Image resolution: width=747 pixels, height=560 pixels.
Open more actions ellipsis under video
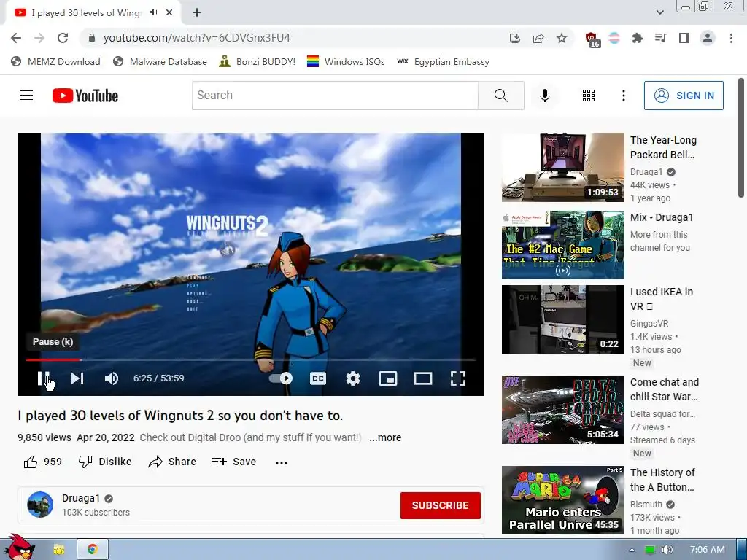pyautogui.click(x=282, y=462)
